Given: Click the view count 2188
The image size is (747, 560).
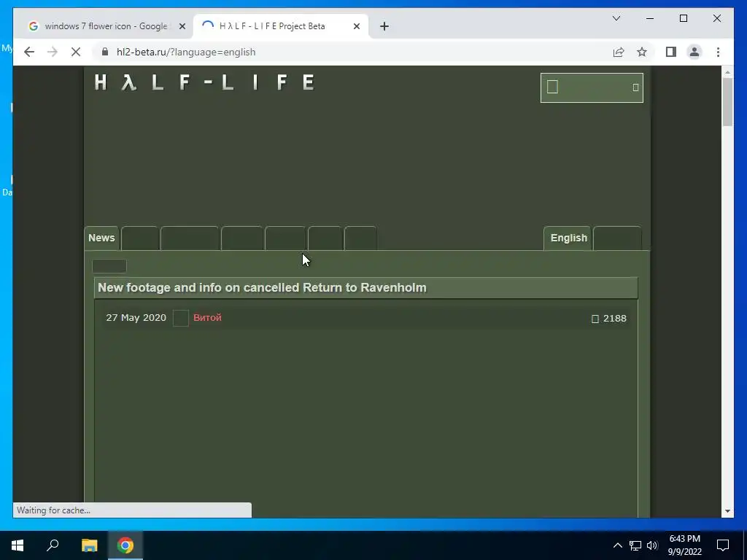Looking at the screenshot, I should tap(614, 318).
